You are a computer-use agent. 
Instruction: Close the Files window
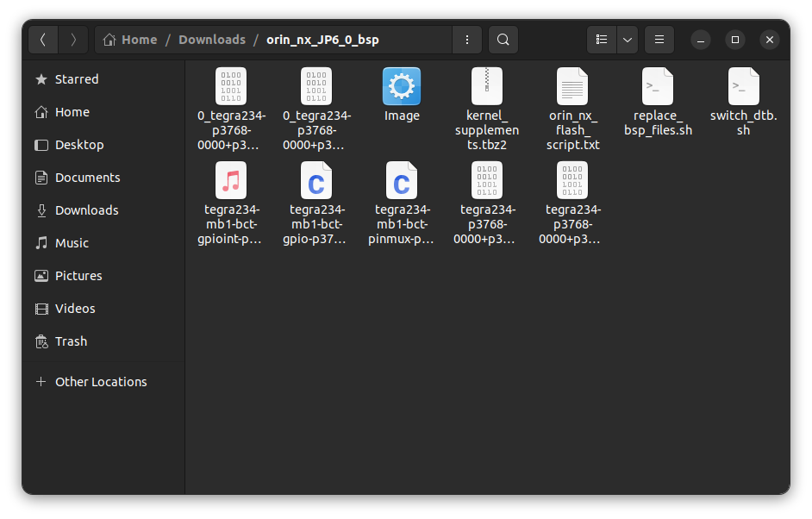pos(770,40)
